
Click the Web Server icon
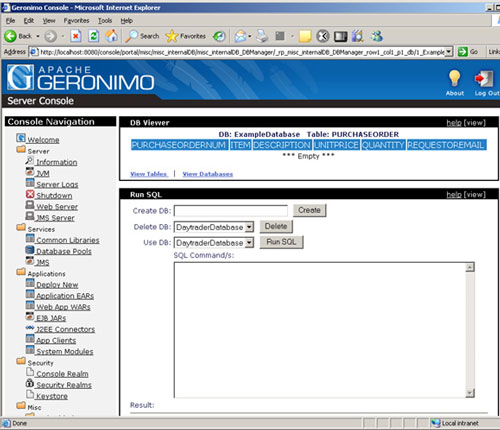coord(30,205)
